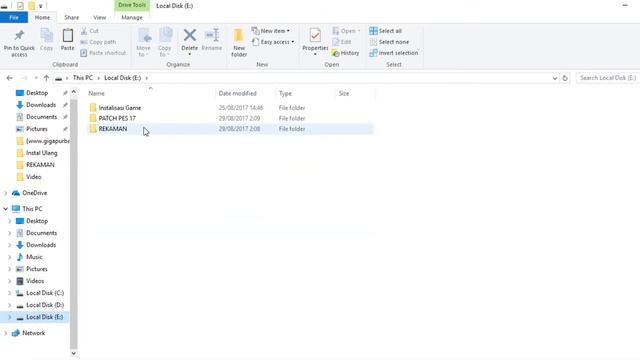Open file History

coord(346,53)
